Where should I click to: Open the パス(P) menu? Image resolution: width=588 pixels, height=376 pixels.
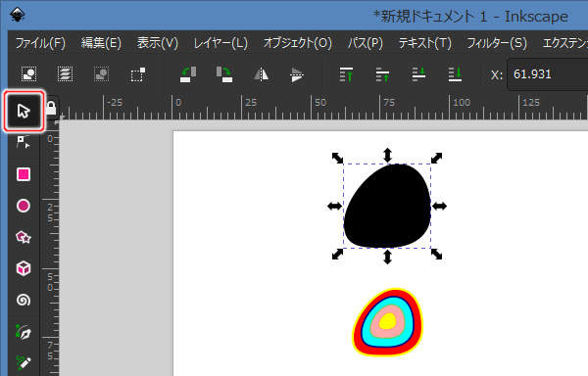(366, 43)
